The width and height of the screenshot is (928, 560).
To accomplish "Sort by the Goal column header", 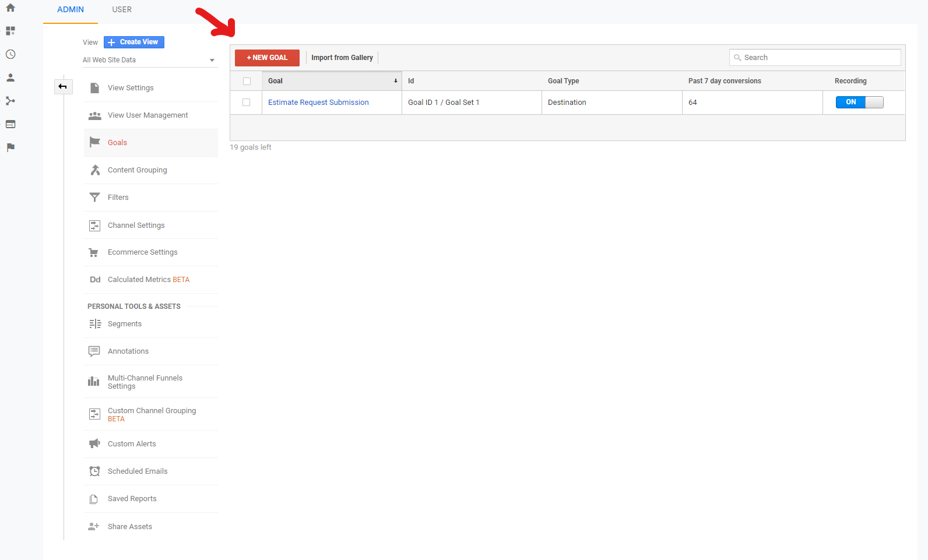I will coord(332,81).
